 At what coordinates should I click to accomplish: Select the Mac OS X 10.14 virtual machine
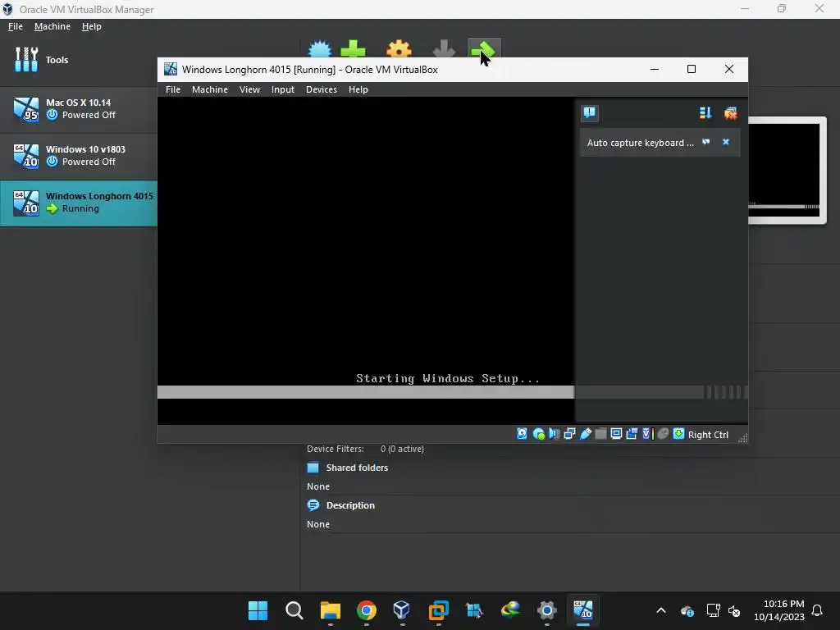point(78,109)
